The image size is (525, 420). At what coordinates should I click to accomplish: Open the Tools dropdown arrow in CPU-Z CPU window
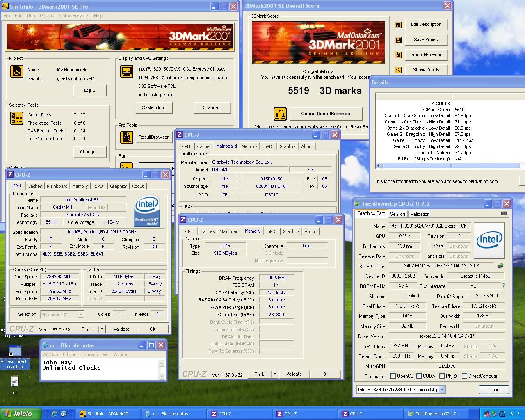coord(102,329)
